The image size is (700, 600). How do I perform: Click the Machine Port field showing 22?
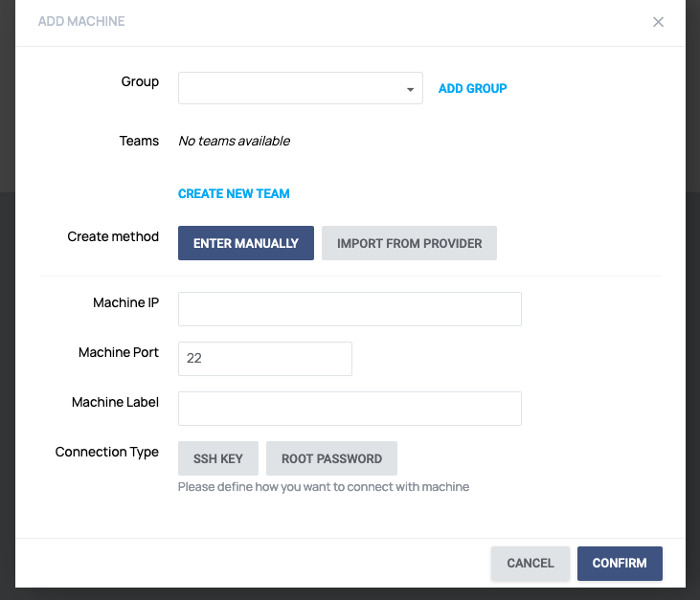point(265,359)
